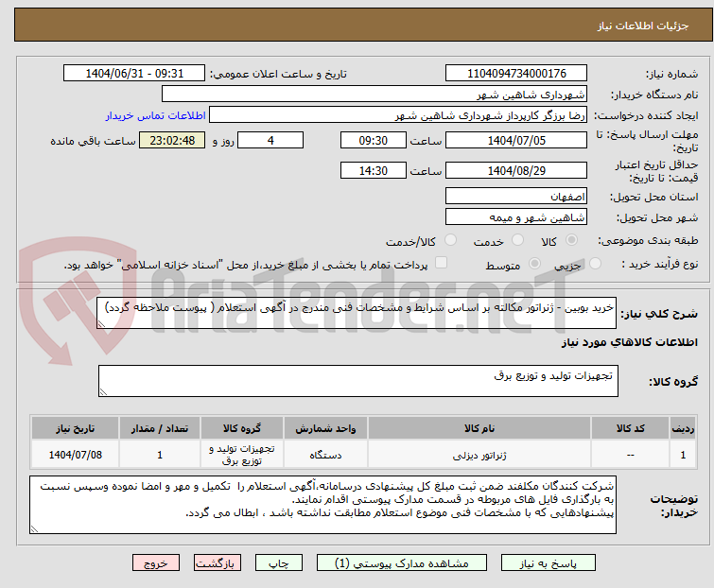Image resolution: width=714 pixels, height=588 pixels.
Task: Click the بازگشت back button
Action: (x=218, y=563)
